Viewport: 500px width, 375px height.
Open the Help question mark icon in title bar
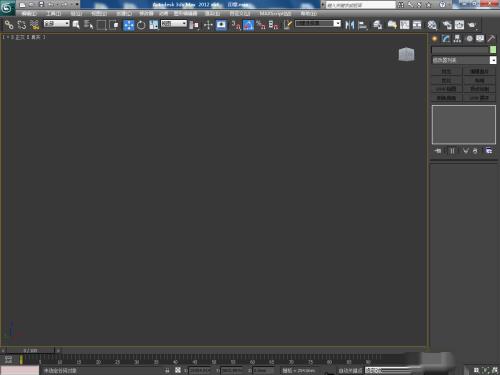[x=442, y=5]
